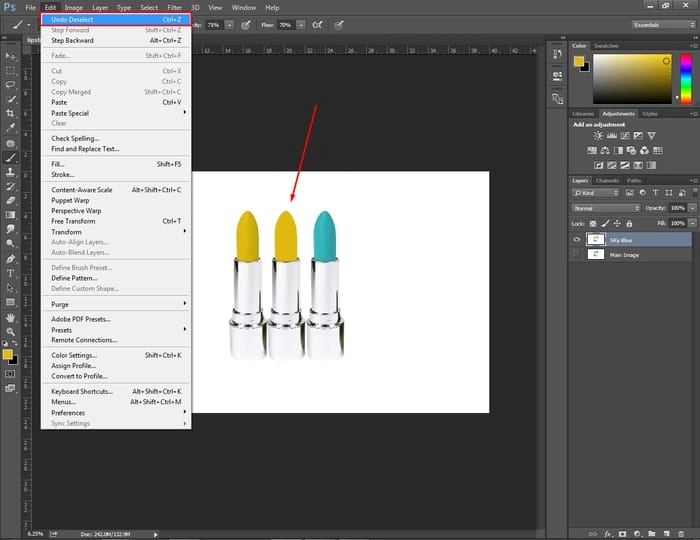Select the Horizontal Type tool

(10, 273)
